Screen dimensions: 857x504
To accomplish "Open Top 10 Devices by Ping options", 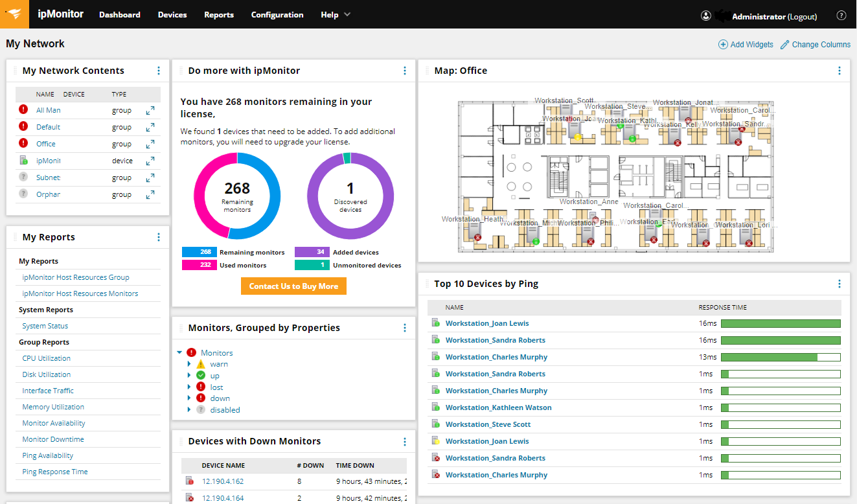I will click(x=840, y=284).
